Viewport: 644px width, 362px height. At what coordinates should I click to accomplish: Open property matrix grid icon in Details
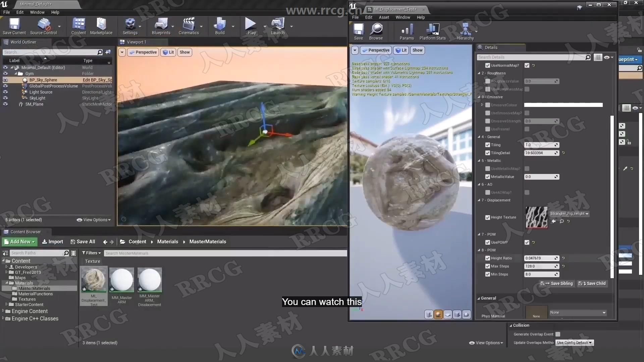598,57
